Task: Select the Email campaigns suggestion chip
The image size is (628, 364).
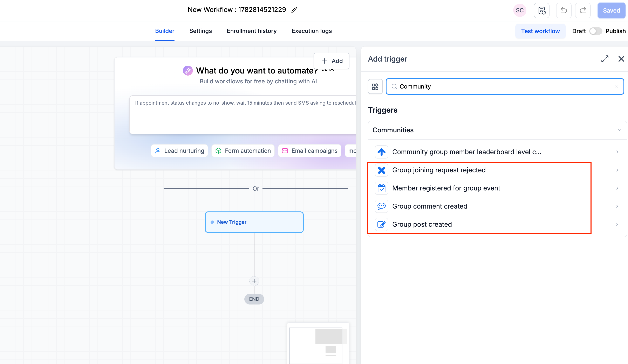Action: pos(309,151)
